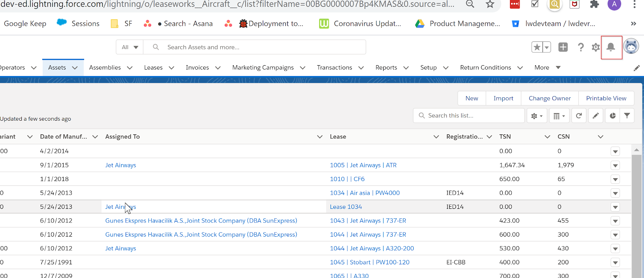Viewport: 644px width, 278px height.
Task: Select the Assets tab
Action: pyautogui.click(x=57, y=68)
